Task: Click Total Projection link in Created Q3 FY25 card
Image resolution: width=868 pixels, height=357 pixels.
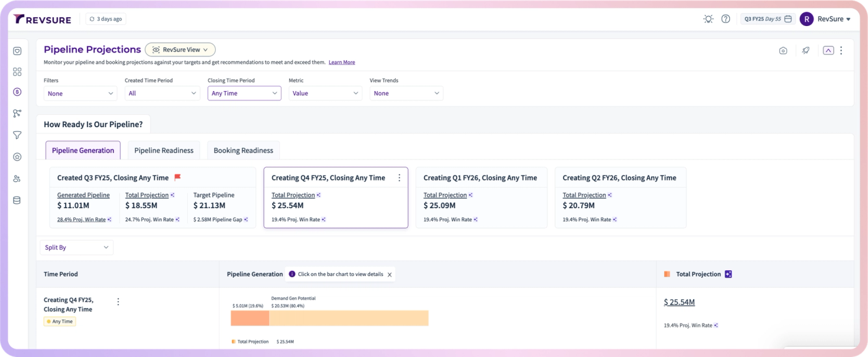Action: [147, 195]
